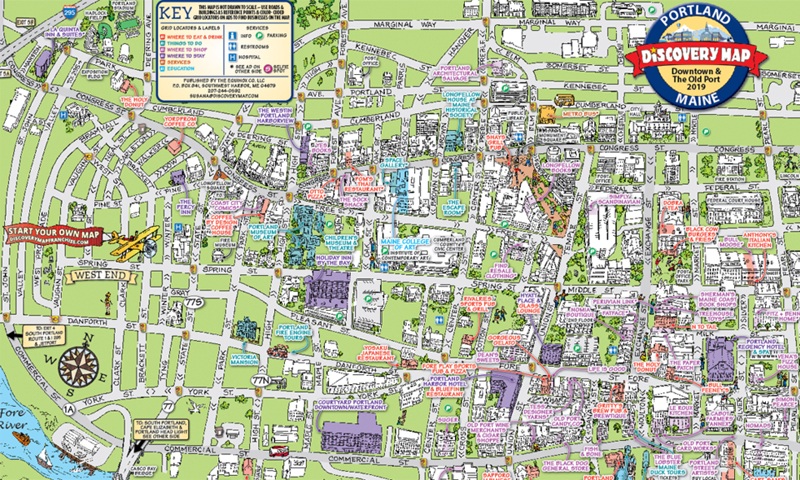Image resolution: width=800 pixels, height=480 pixels.
Task: Click the West End neighborhood banner
Action: coord(101,276)
